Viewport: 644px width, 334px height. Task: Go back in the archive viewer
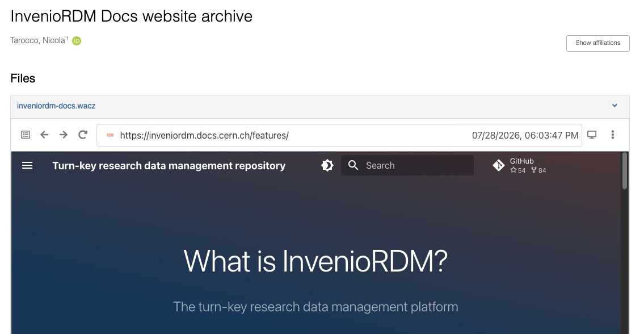point(44,135)
